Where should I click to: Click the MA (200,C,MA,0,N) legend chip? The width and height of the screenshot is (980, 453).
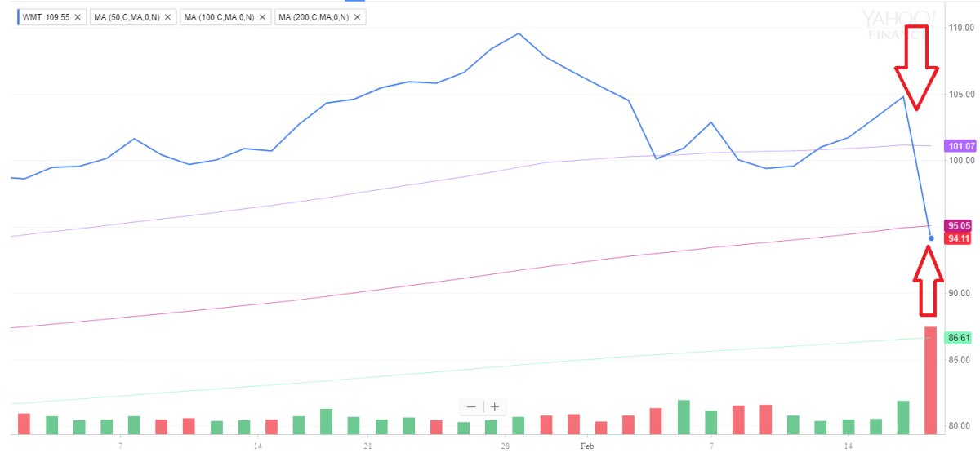click(x=314, y=16)
